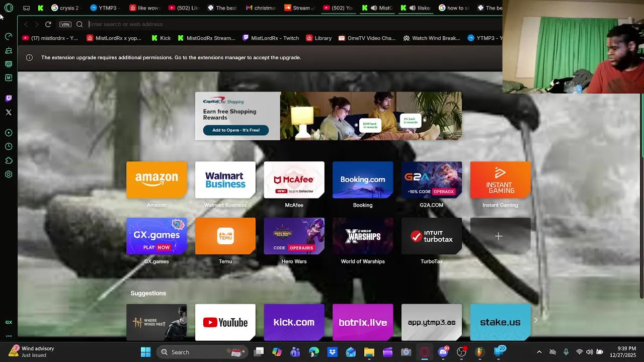
Task: Open the Capital One Shopping ad image
Action: coord(371,116)
